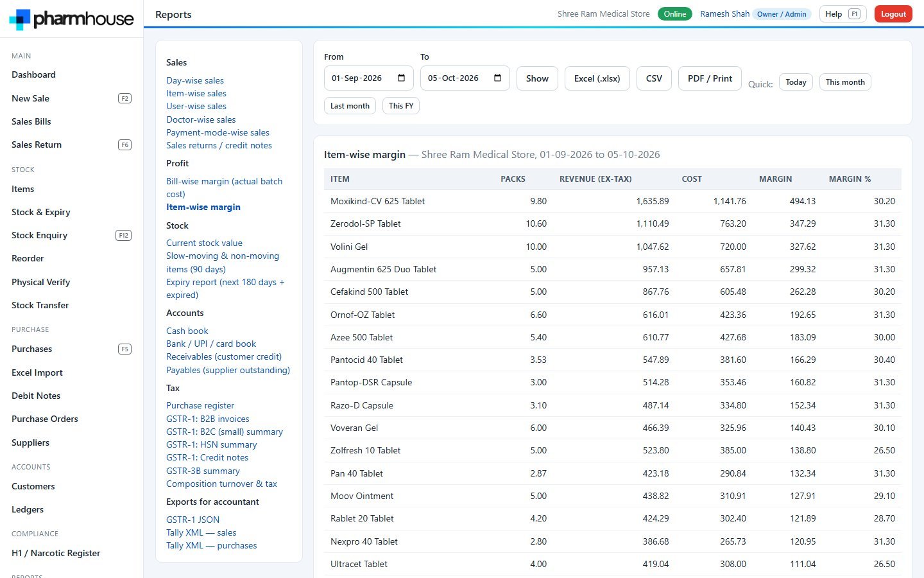Open the Purchase register report
924x578 pixels.
click(200, 405)
